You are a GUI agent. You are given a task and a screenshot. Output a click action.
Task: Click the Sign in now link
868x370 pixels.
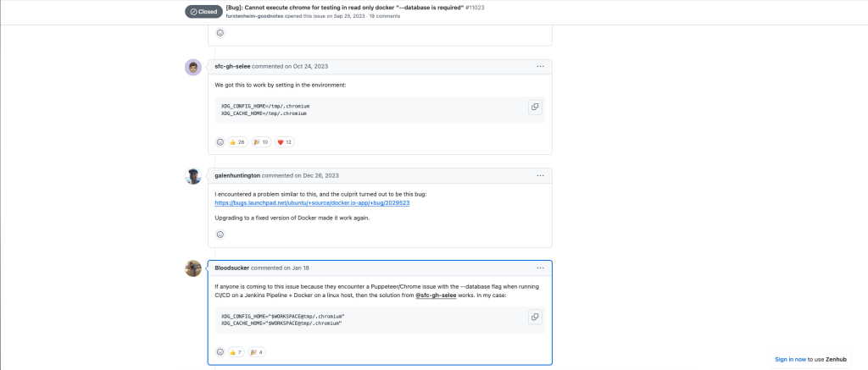click(790, 359)
